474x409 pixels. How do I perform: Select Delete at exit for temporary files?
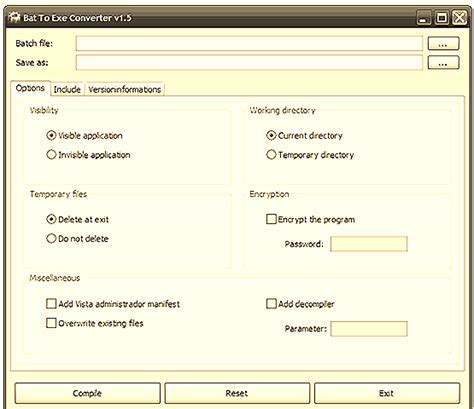(x=51, y=219)
